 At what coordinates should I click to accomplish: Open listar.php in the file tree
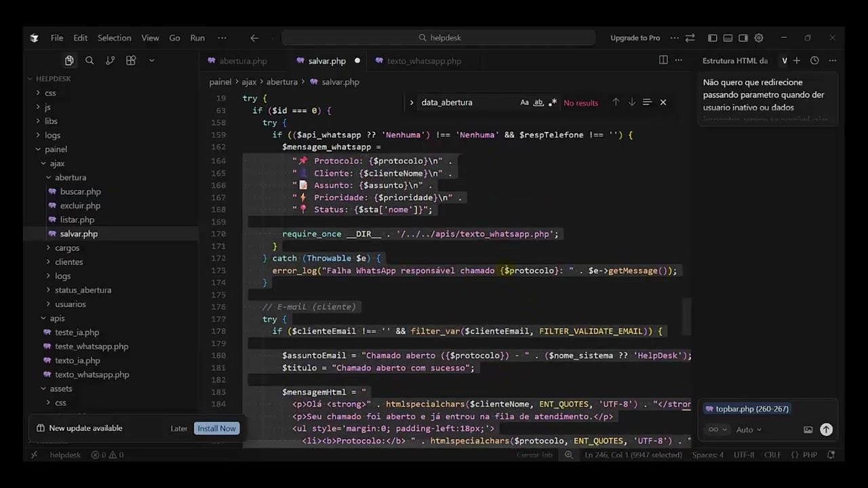click(x=77, y=220)
